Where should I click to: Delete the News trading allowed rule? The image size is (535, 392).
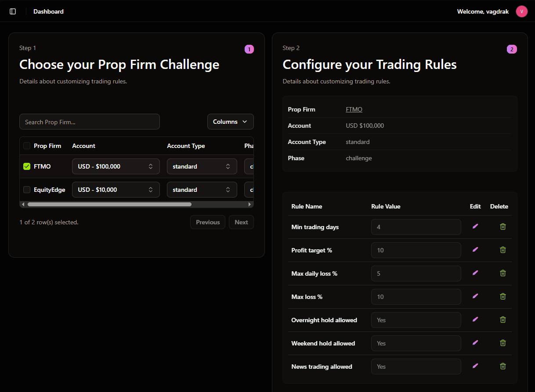(503, 366)
